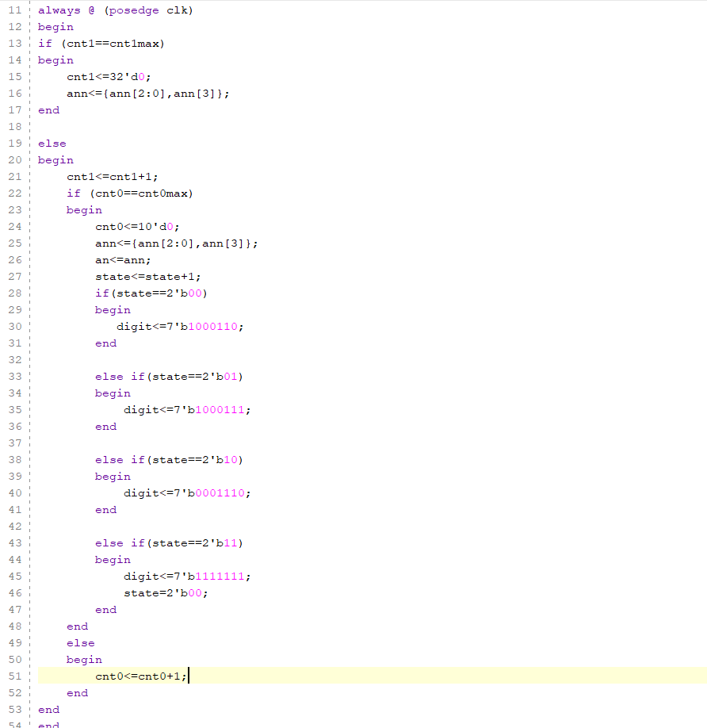
Task: Click the "if (cnt1==cnt1max)" condition
Action: 101,44
